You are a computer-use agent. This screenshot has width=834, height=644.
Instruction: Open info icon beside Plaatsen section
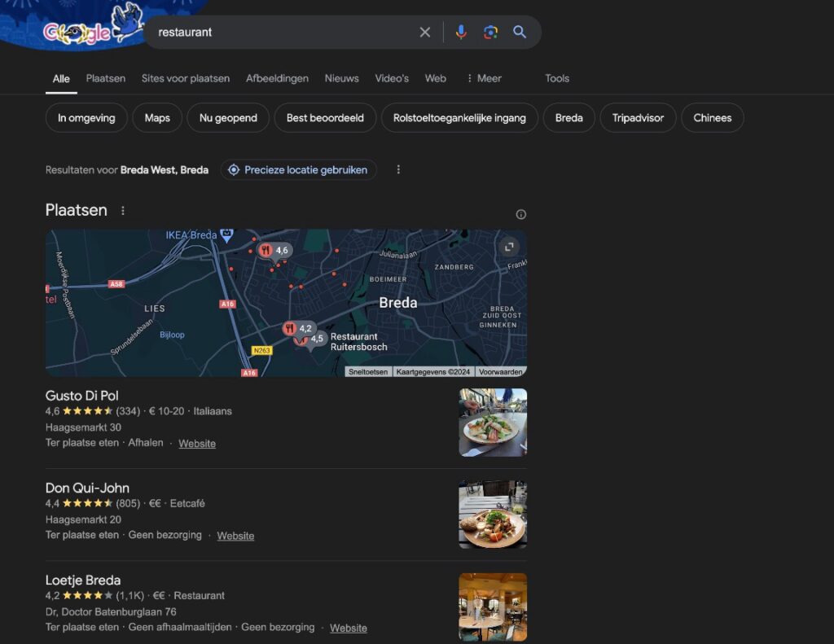pyautogui.click(x=521, y=215)
